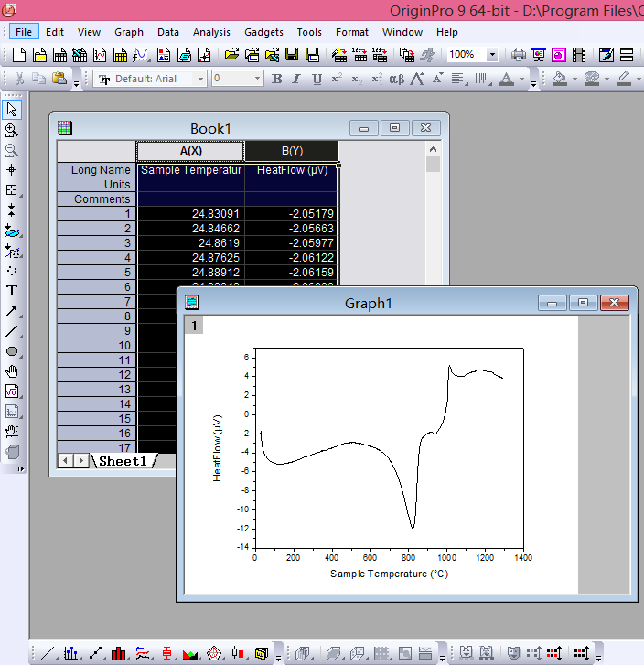The width and height of the screenshot is (644, 665).
Task: Click the Sample Temperature axis title
Action: click(x=389, y=574)
